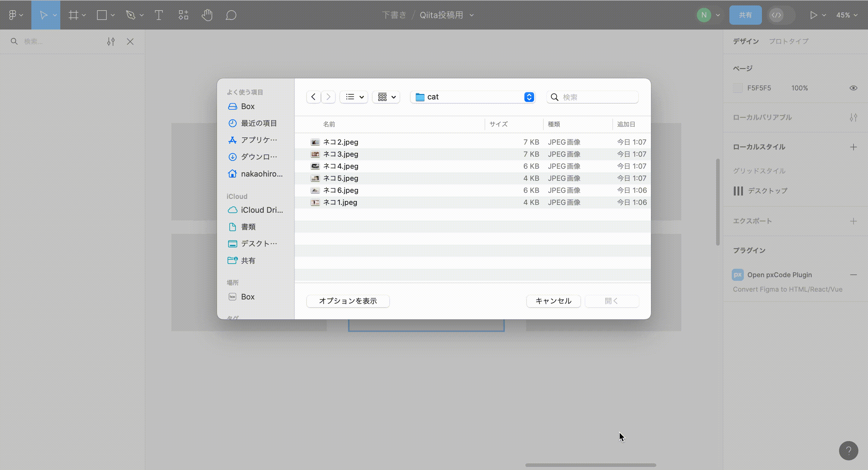Screen dimensions: 868x470
Task: Open the cat folder location dropdown
Action: tap(529, 97)
